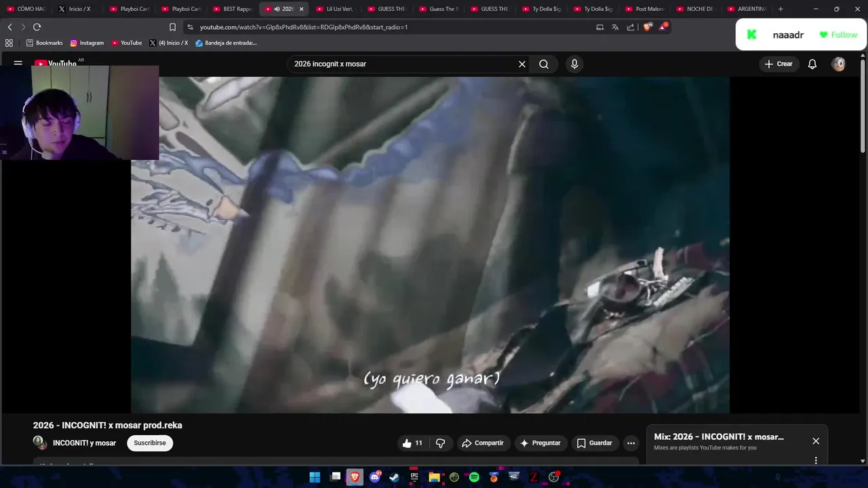The width and height of the screenshot is (868, 488).
Task: Start voice search with the microphone
Action: point(574,64)
